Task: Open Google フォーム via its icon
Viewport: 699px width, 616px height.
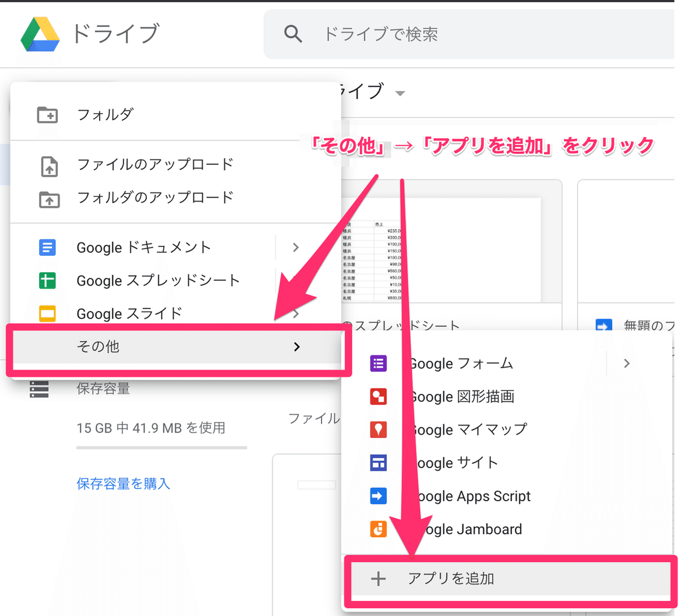Action: click(x=378, y=363)
